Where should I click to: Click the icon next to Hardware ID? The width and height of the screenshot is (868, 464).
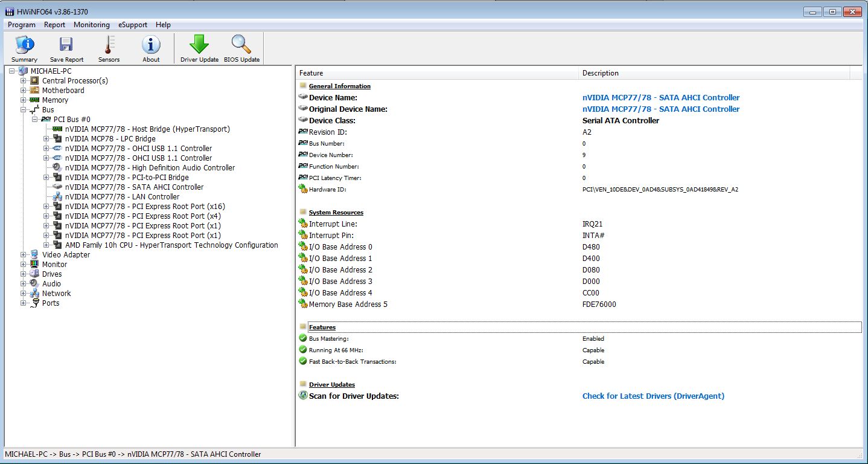303,189
